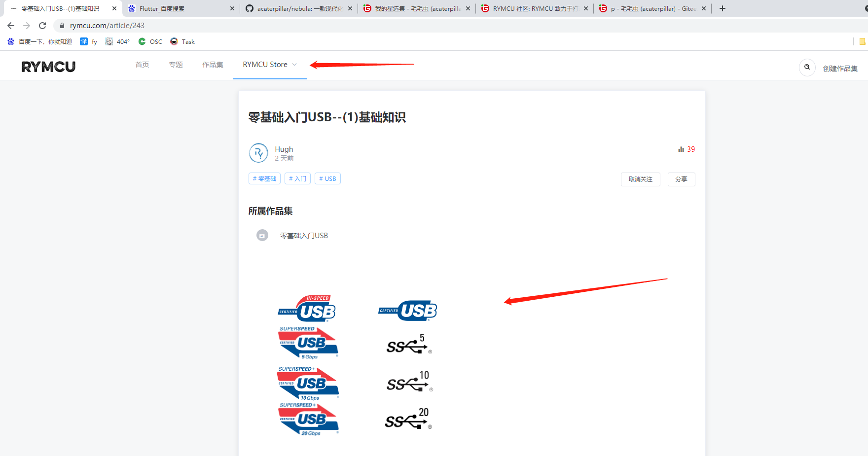Click the SuperSpeed 5Gbps USB logo
The width and height of the screenshot is (868, 456).
pos(308,343)
